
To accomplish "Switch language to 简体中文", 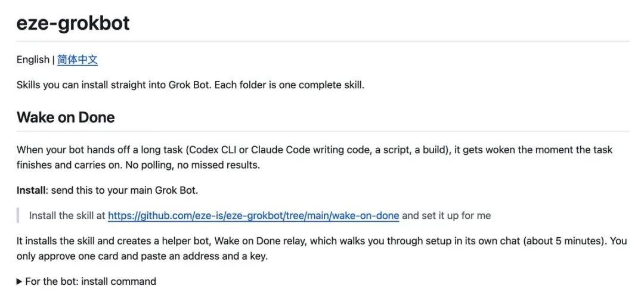I will point(77,60).
